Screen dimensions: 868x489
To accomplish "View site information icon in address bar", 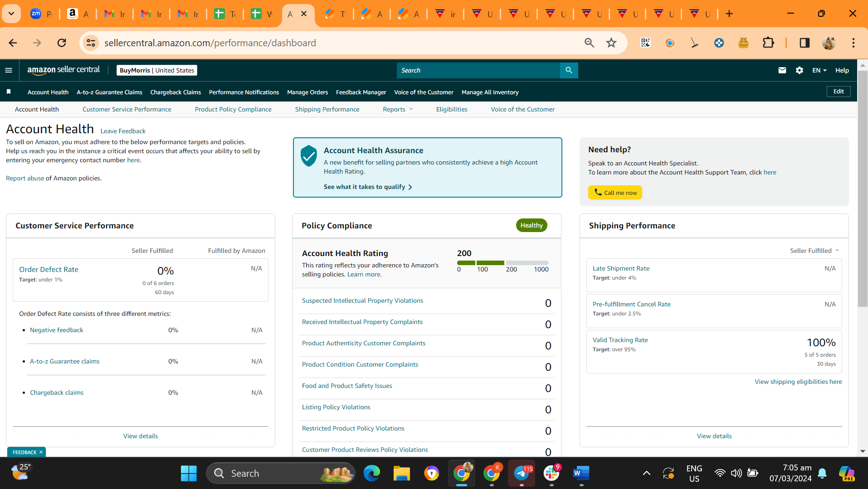I will point(91,43).
